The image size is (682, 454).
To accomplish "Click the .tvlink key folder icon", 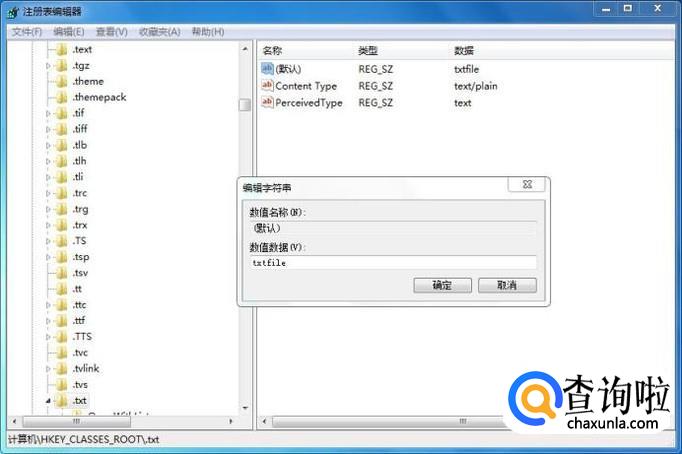I will [x=62, y=368].
